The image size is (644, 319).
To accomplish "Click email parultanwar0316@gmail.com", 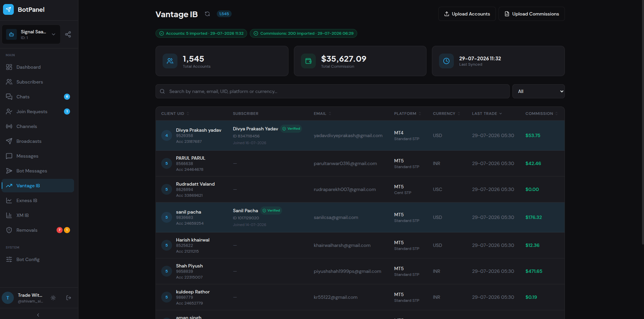I will pyautogui.click(x=345, y=163).
